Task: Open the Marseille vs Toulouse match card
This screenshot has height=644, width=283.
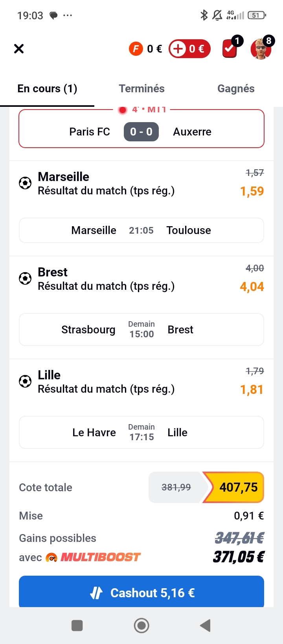Action: [x=141, y=230]
